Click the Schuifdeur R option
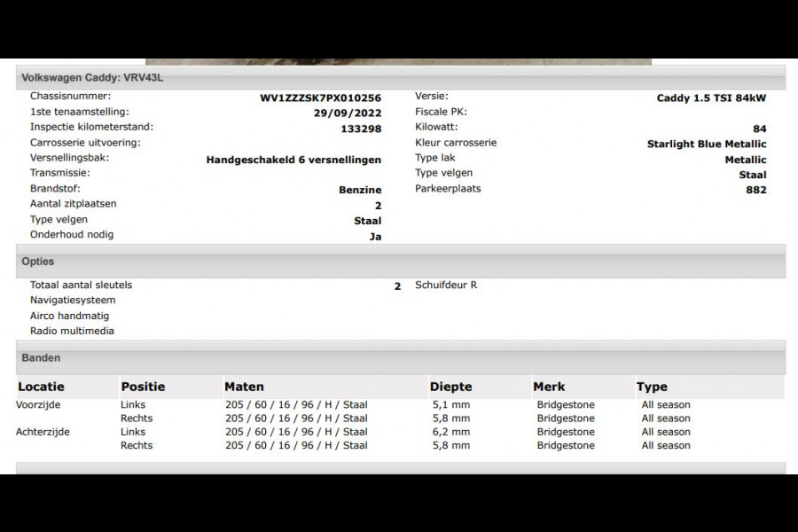The width and height of the screenshot is (798, 532). (x=446, y=286)
